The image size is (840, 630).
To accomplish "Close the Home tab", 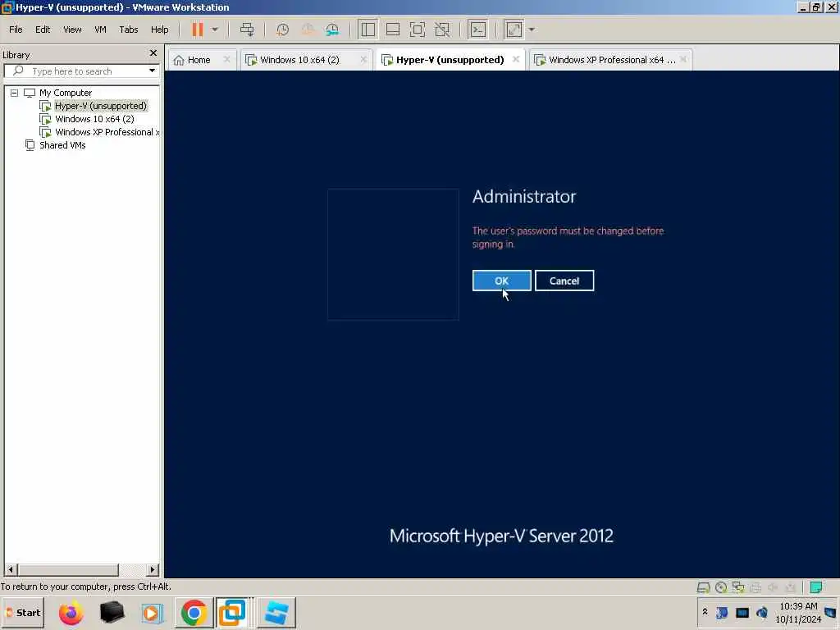I will pos(226,59).
